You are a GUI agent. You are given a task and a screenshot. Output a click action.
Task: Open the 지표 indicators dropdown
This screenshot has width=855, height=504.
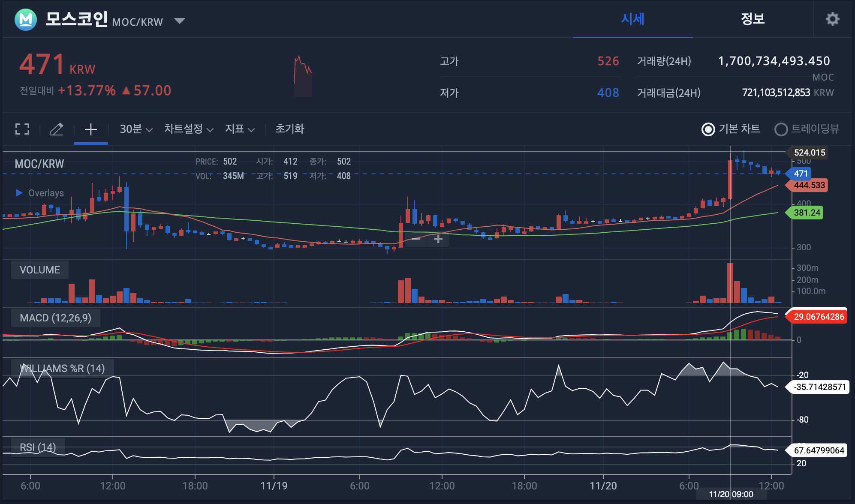click(240, 129)
